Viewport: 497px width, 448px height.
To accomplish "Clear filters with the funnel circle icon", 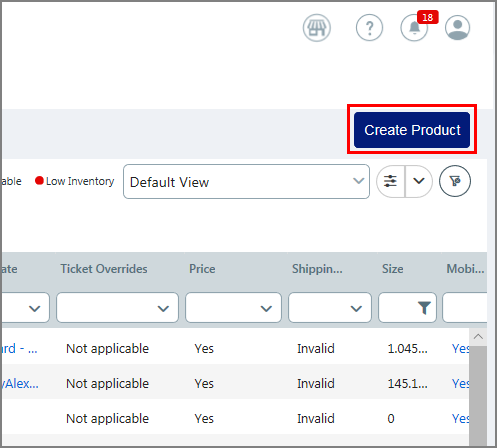I will pos(455,181).
